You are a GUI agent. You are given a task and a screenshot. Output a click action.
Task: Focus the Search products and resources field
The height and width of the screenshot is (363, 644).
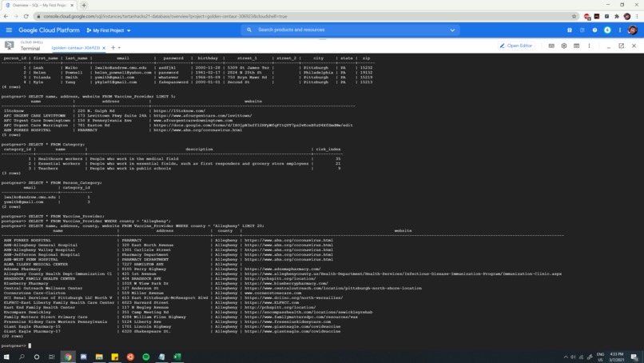click(349, 30)
